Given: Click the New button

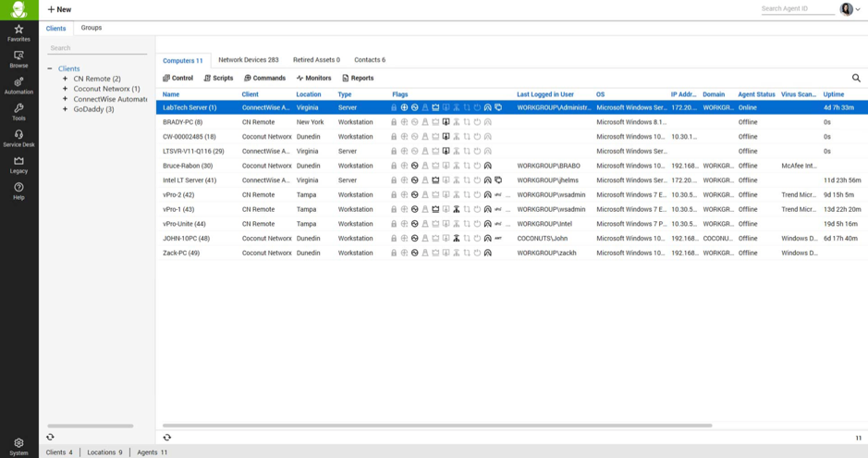Looking at the screenshot, I should coord(59,9).
